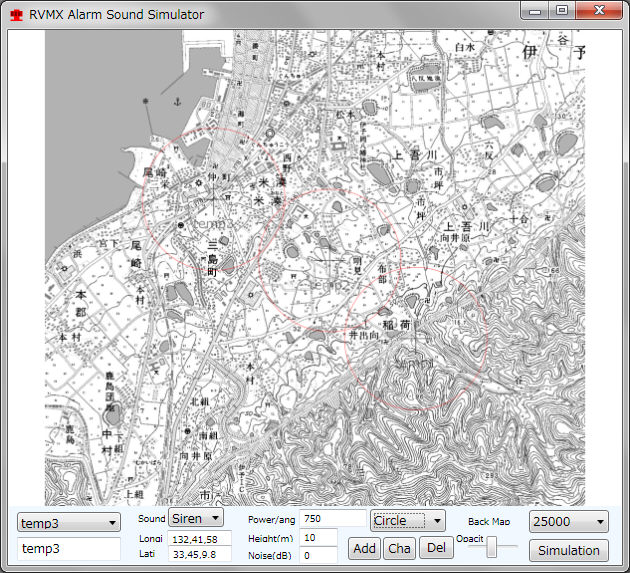This screenshot has width=630, height=573.
Task: Close the RVMX Alarm Sound Simulator window
Action: (598, 11)
